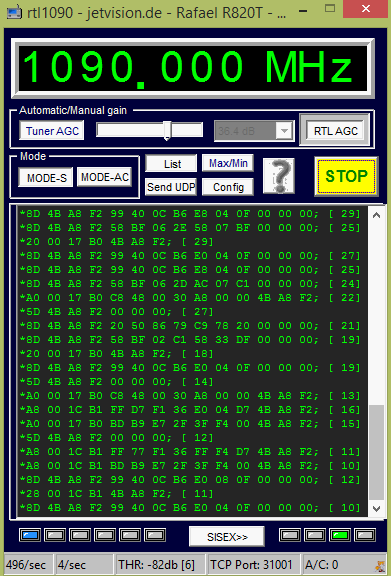
Task: Open the 36.4 dB gain dropdown
Action: (x=284, y=131)
